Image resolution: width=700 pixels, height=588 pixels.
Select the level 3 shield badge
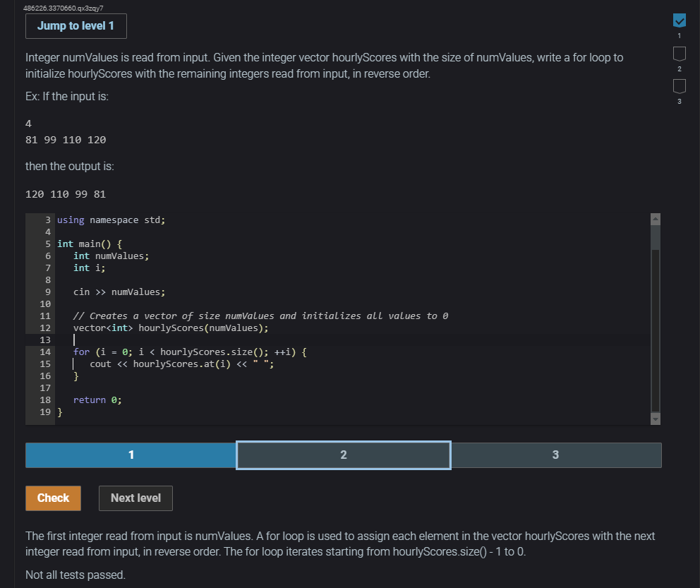pyautogui.click(x=679, y=86)
